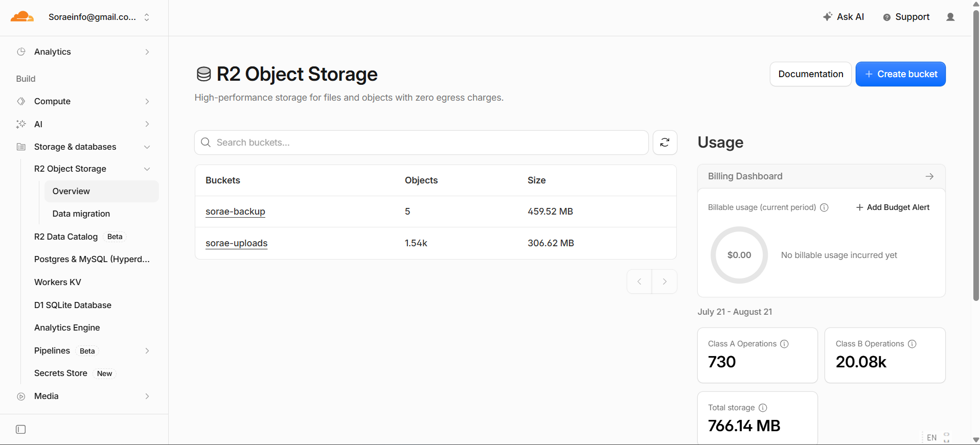Show Class A Operations info icon
980x445 pixels.
click(784, 344)
